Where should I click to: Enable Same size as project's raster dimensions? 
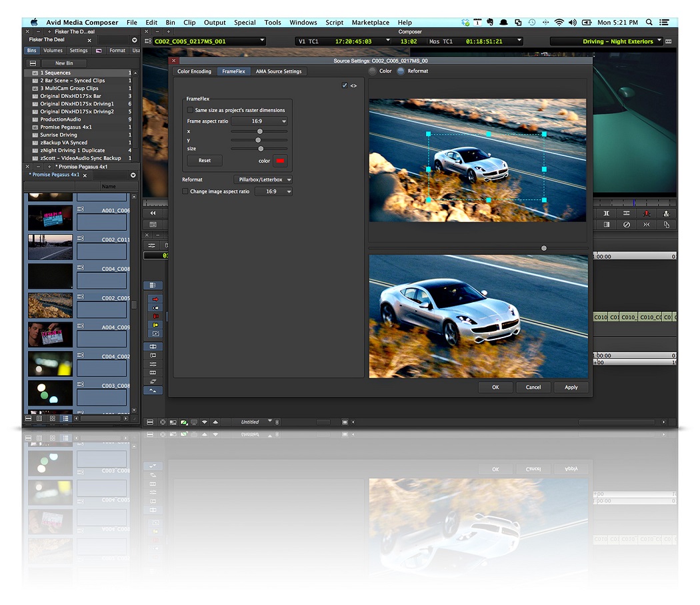coord(190,110)
